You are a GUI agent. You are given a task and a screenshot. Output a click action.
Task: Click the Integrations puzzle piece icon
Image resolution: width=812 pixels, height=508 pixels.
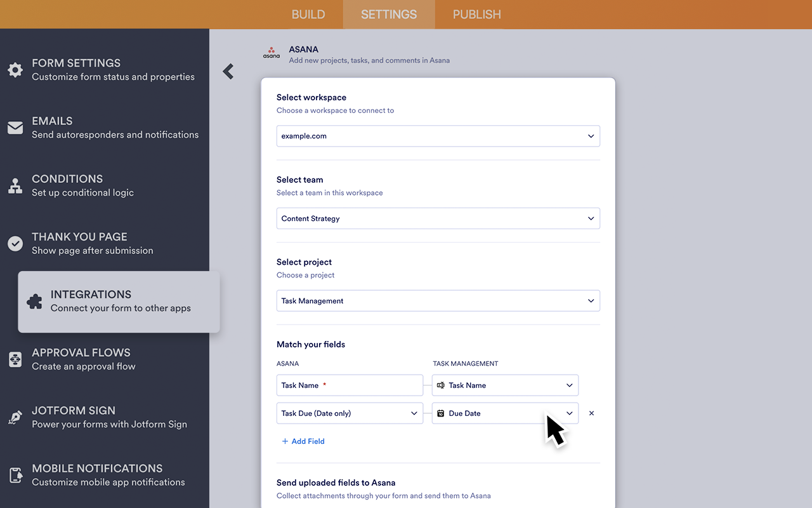(34, 302)
